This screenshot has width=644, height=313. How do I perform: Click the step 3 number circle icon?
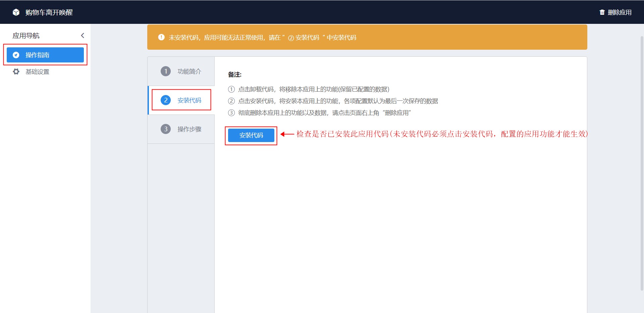click(166, 129)
